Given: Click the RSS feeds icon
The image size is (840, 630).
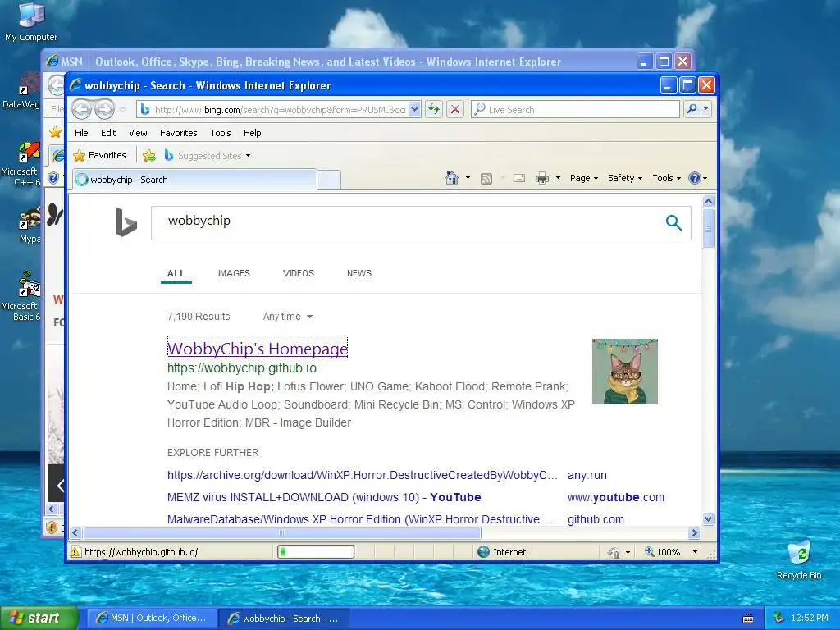Looking at the screenshot, I should [x=486, y=178].
